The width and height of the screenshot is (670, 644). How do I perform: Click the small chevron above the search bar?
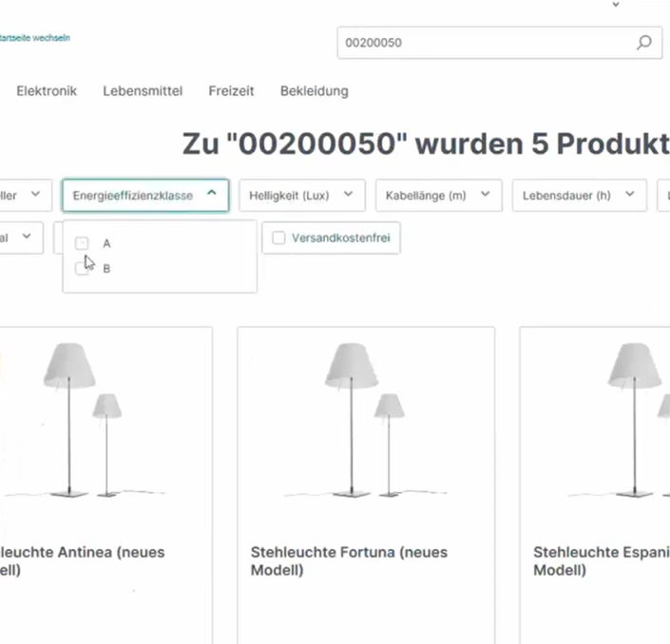click(x=616, y=5)
